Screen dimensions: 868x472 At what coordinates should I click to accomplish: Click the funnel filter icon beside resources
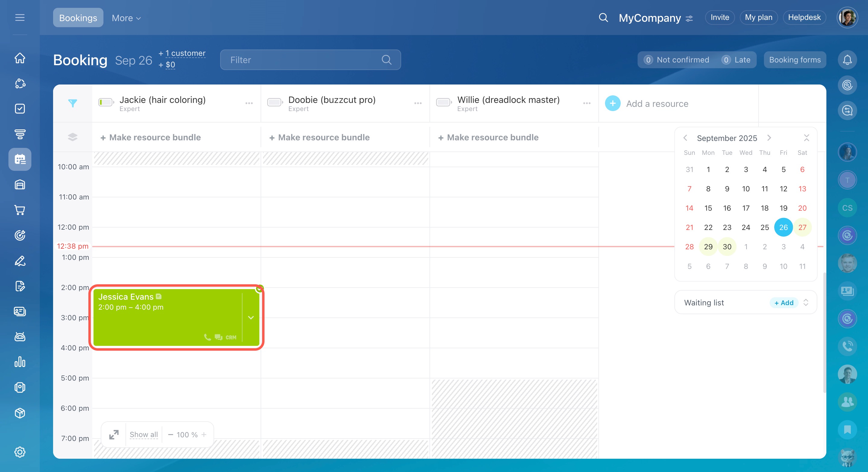[72, 103]
